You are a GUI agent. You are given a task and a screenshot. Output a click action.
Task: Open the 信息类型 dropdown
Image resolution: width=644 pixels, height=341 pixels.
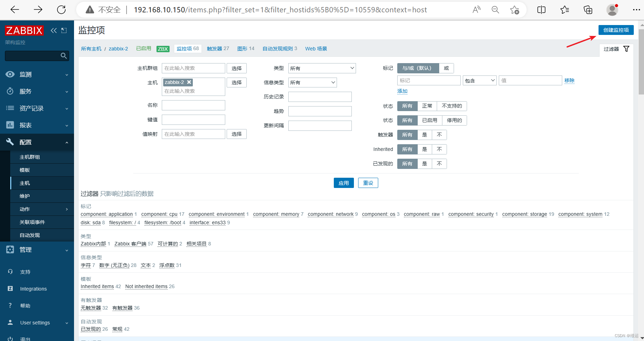[x=312, y=83]
